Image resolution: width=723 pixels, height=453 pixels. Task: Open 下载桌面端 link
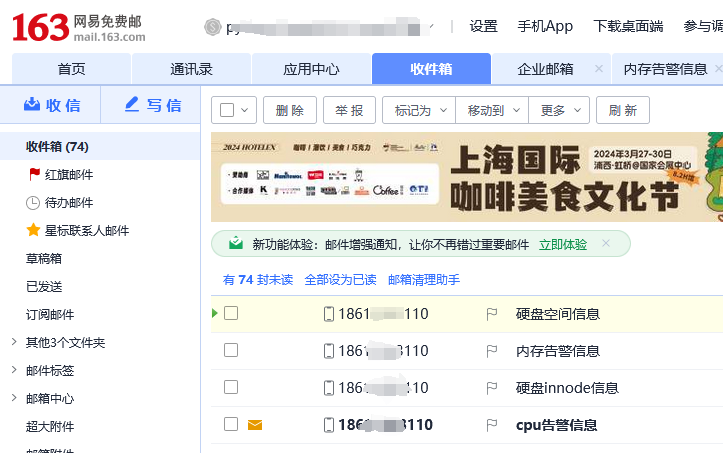[x=628, y=26]
